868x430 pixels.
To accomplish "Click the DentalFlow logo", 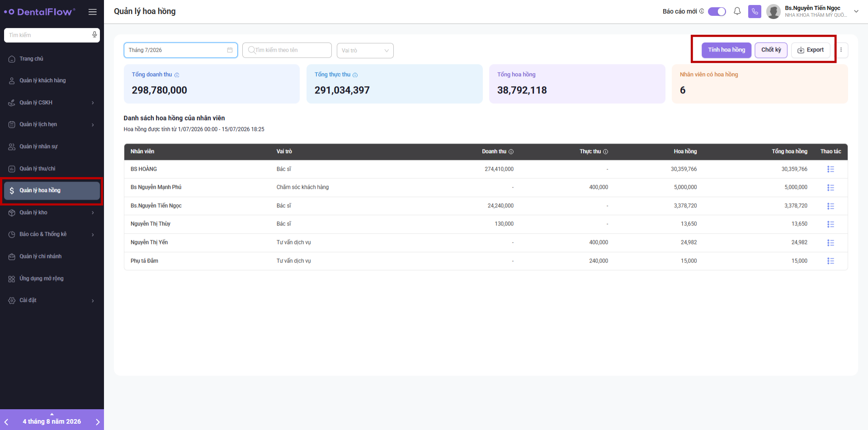I will click(40, 12).
